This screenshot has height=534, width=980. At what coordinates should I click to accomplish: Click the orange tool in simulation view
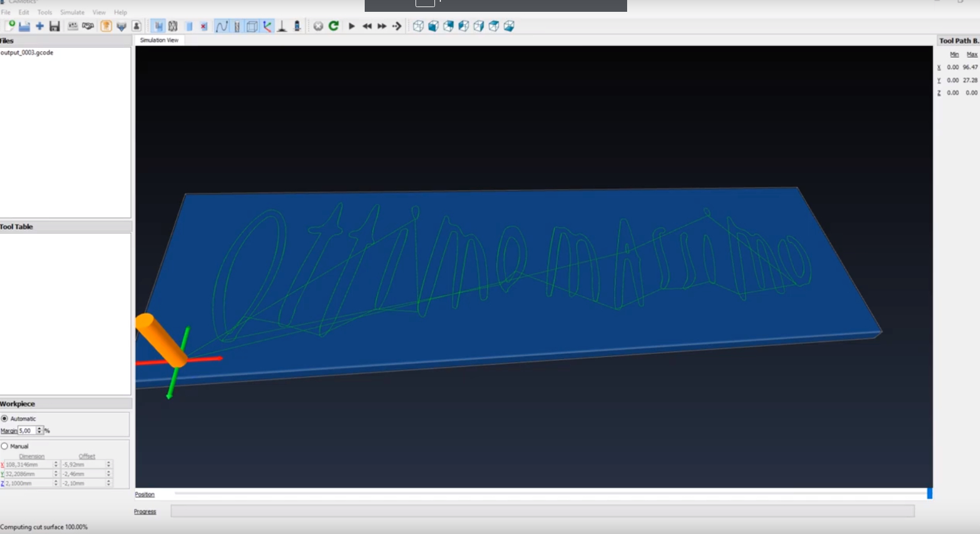(x=161, y=340)
